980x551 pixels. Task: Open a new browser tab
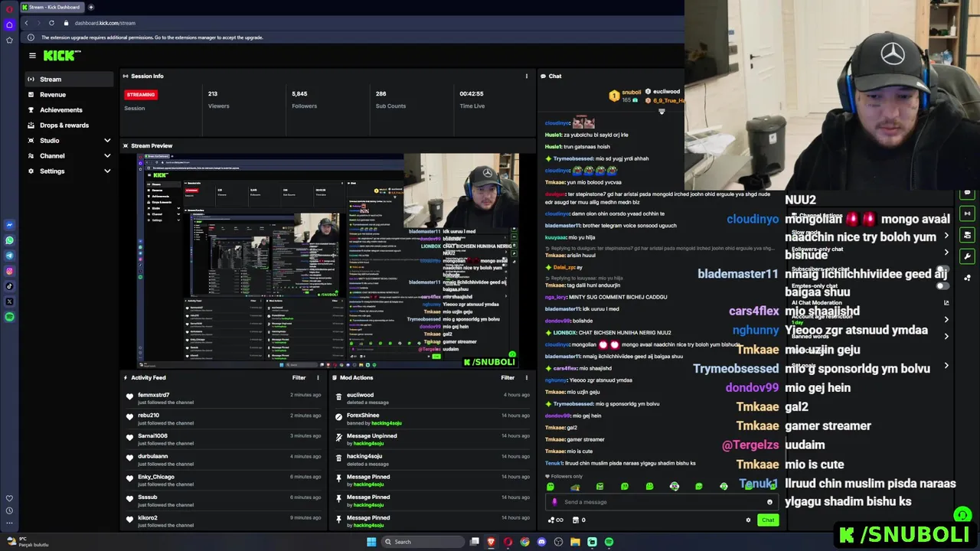90,7
